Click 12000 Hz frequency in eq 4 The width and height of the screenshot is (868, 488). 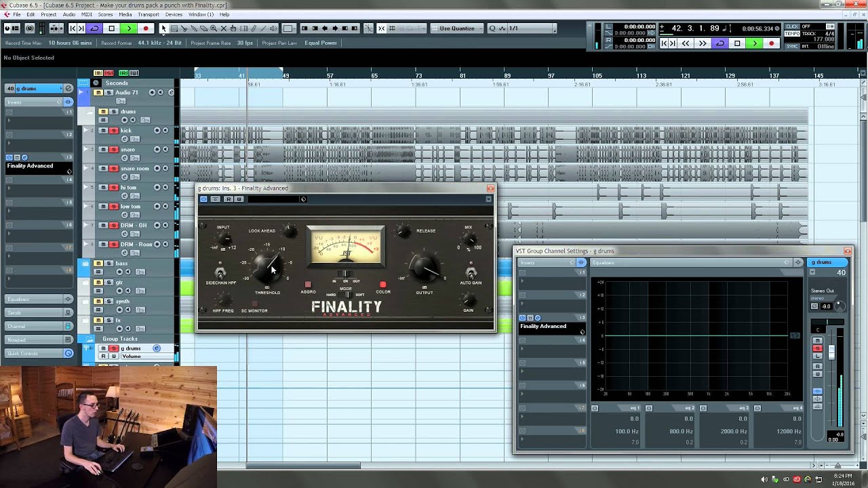(x=789, y=431)
